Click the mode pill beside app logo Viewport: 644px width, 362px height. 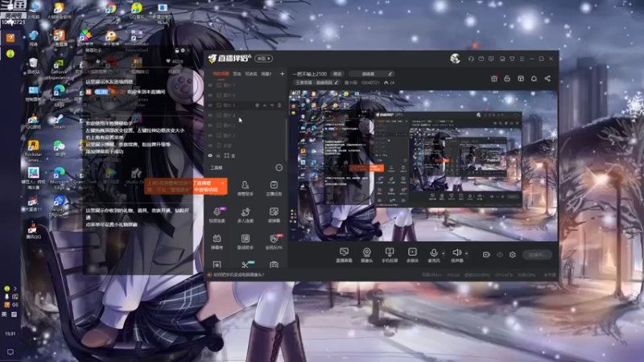(264, 59)
